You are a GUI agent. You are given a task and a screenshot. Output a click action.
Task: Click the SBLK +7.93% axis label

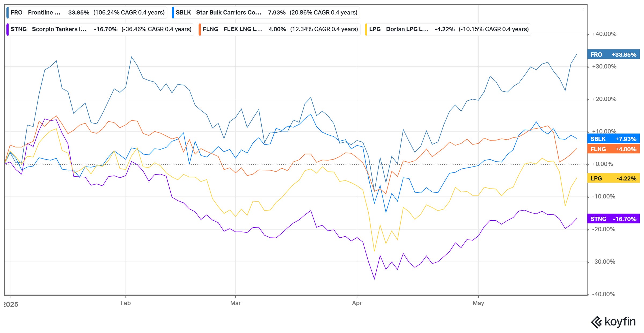(613, 139)
